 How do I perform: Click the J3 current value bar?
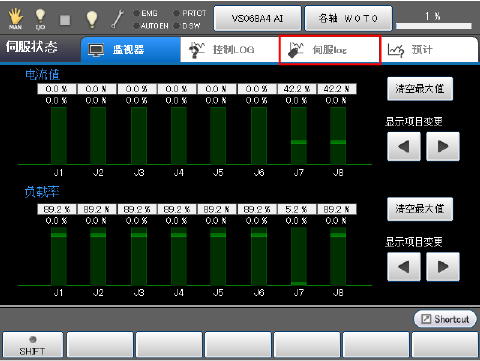pyautogui.click(x=139, y=136)
